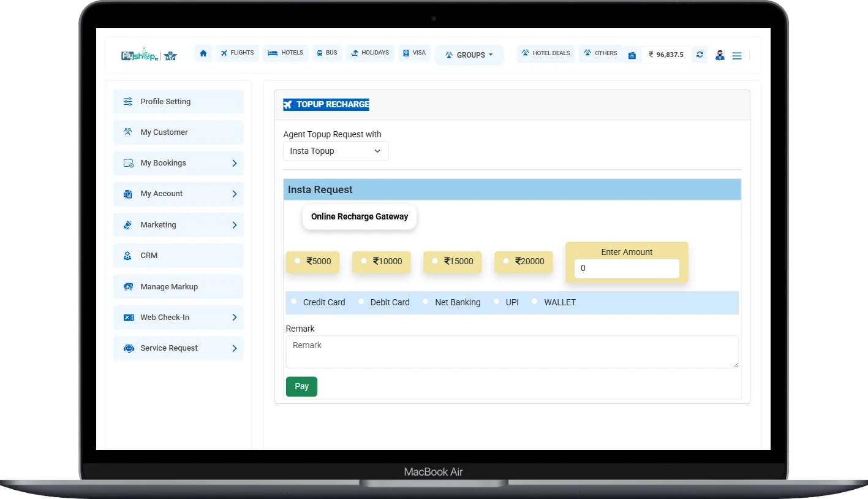The image size is (868, 499).
Task: Click inside the Remark text area
Action: point(511,352)
